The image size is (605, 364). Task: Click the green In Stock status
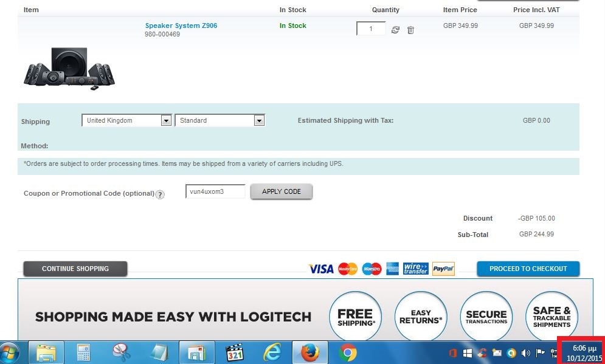coord(293,26)
